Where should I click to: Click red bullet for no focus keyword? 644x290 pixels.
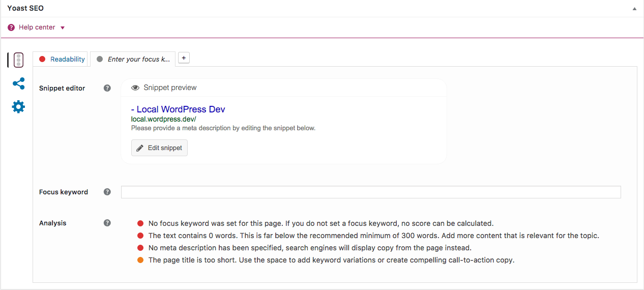[140, 223]
